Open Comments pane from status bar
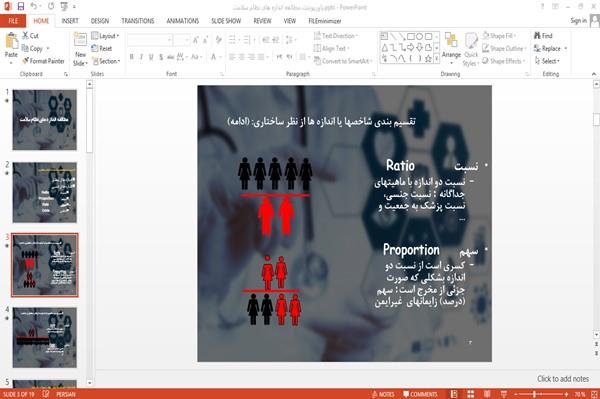 (420, 394)
